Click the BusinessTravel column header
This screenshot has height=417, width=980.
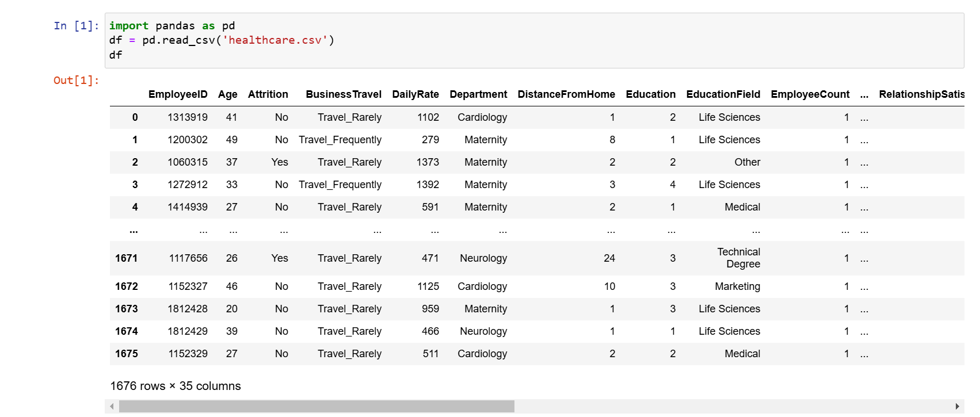click(344, 94)
